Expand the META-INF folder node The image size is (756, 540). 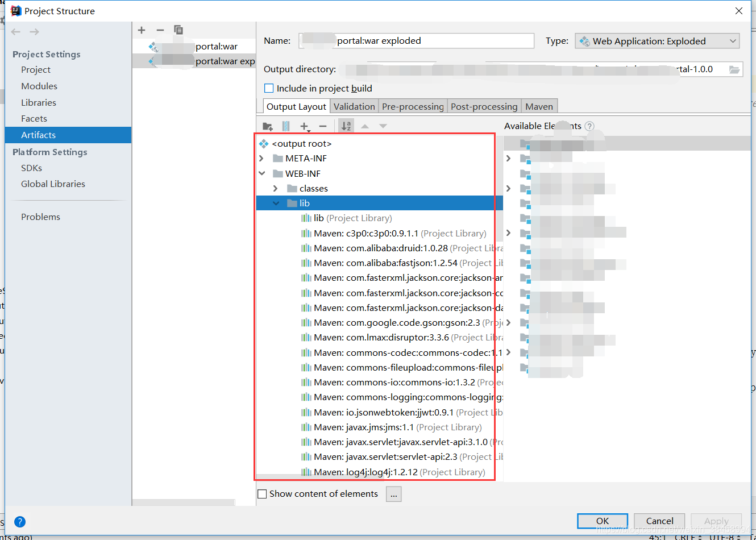tap(261, 159)
